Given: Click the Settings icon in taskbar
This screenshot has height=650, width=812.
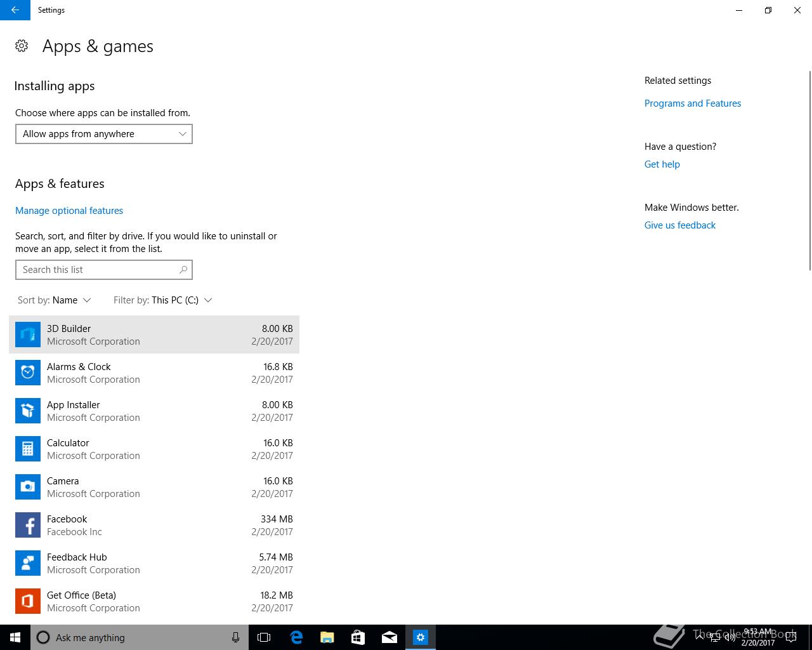Looking at the screenshot, I should pos(421,637).
